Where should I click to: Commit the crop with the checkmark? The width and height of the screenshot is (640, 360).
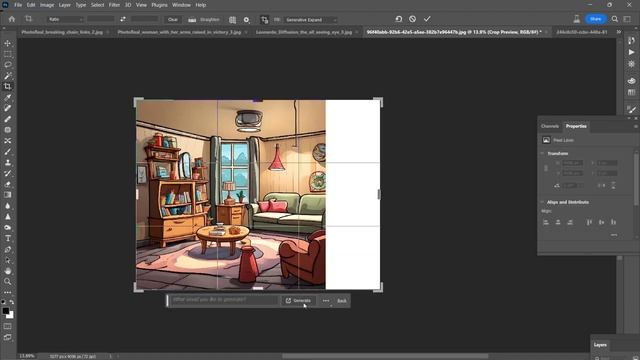click(427, 19)
